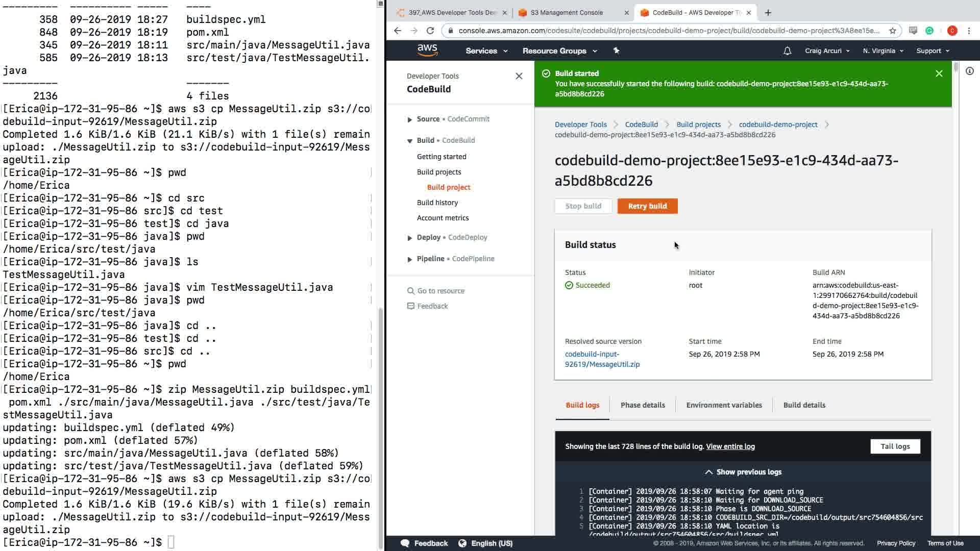Click the Tail logs button

coord(895,446)
